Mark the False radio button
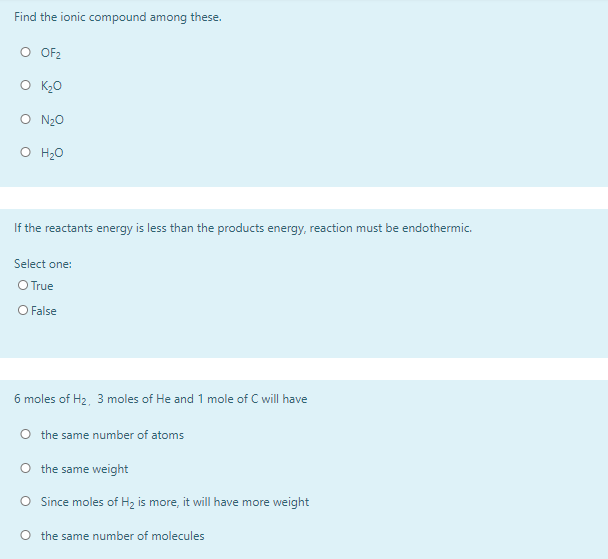The width and height of the screenshot is (608, 559). click(23, 310)
